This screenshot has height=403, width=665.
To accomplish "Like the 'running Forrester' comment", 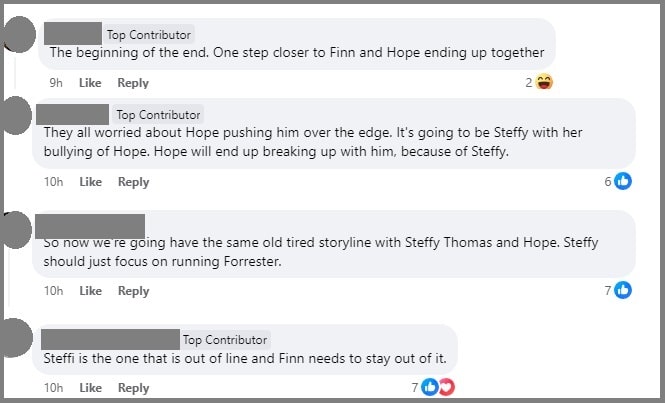I will click(90, 291).
